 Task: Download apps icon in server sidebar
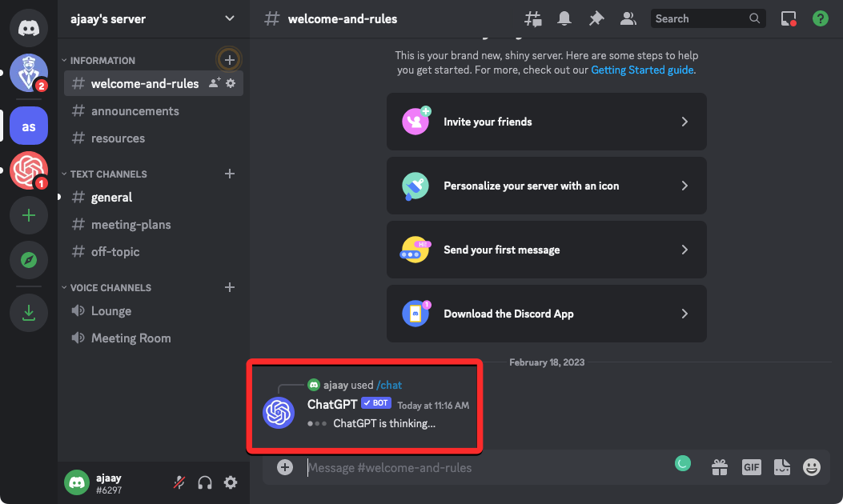click(x=29, y=313)
